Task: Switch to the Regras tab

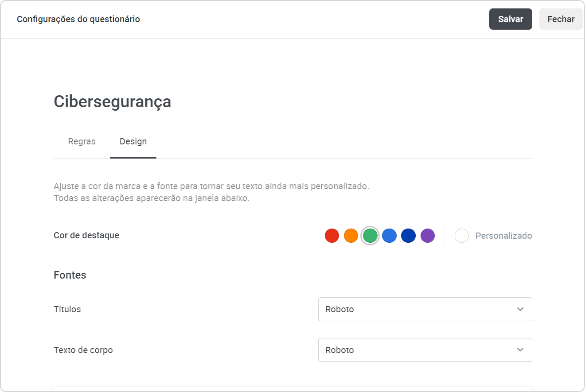Action: [82, 142]
